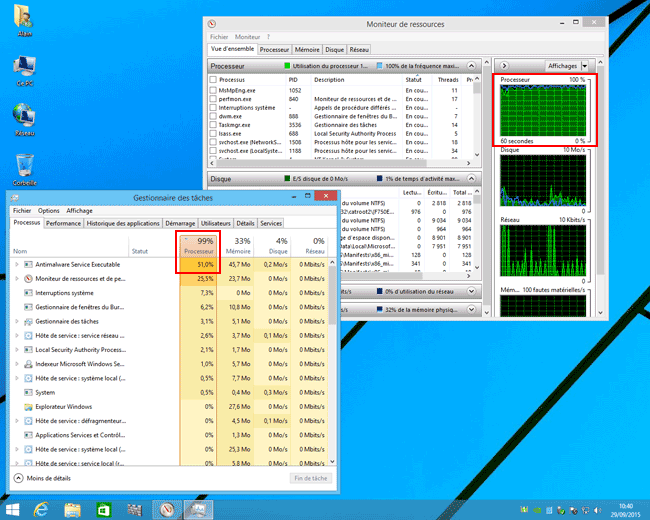650x520 pixels.
Task: Select the Ce PC desktop icon
Action: (25, 69)
